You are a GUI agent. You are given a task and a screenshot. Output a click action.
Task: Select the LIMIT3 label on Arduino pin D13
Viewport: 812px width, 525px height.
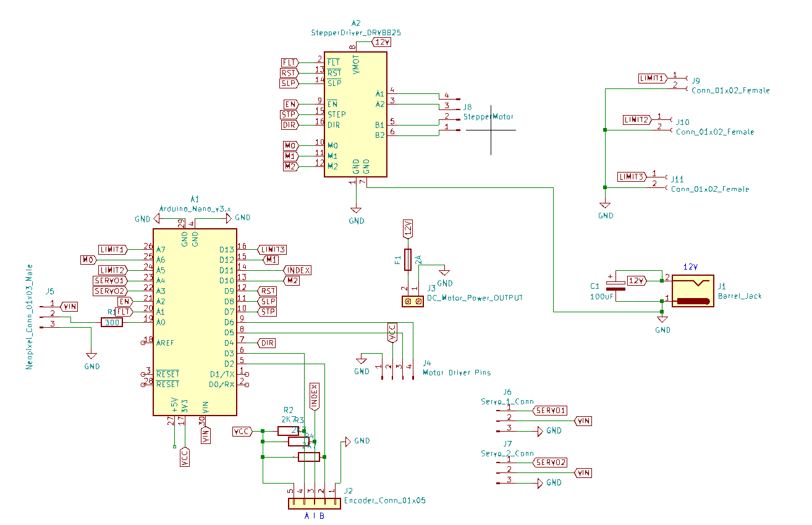(x=271, y=249)
